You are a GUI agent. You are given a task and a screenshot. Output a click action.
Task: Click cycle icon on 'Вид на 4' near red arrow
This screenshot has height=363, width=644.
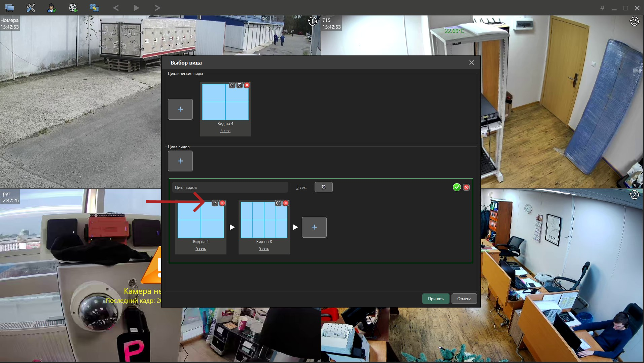[215, 203]
